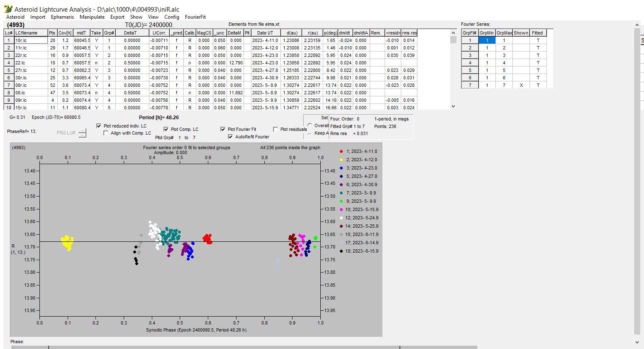
Task: Select file 22r.lc in row 3
Action: coord(31,55)
